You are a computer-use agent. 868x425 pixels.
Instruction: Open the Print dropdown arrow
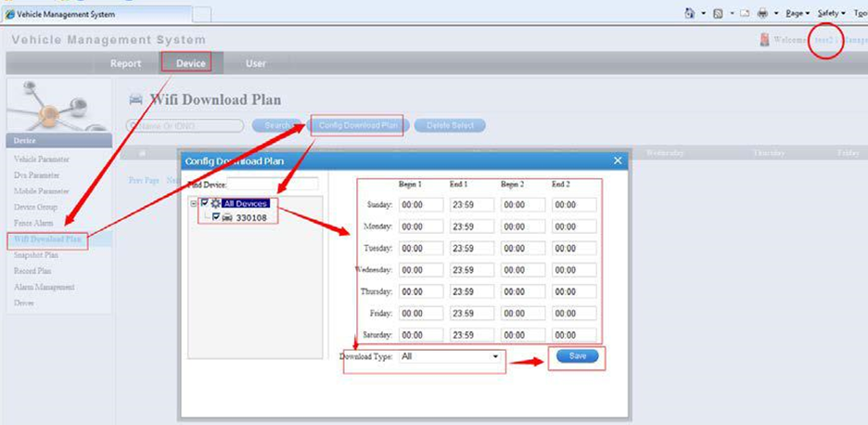[x=776, y=13]
